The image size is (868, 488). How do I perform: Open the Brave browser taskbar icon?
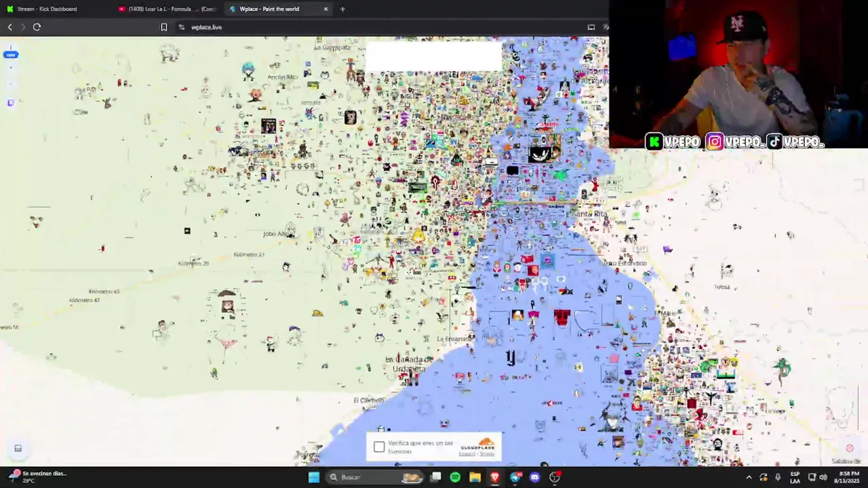(495, 477)
